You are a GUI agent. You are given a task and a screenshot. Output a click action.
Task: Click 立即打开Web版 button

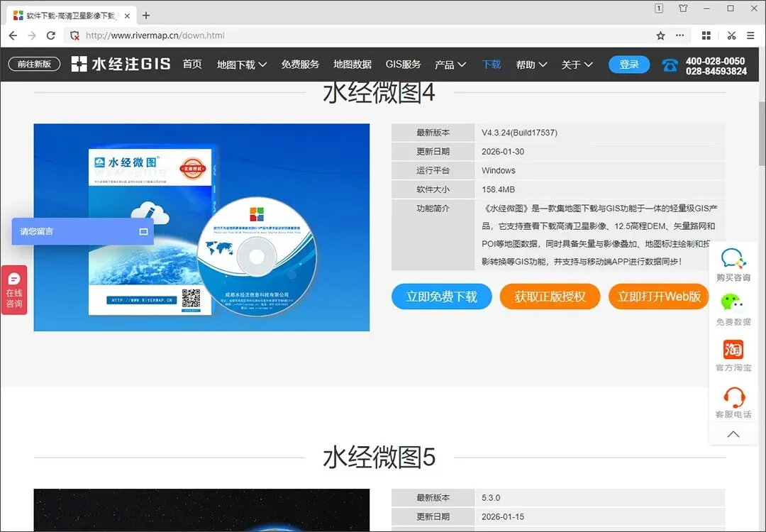[658, 297]
